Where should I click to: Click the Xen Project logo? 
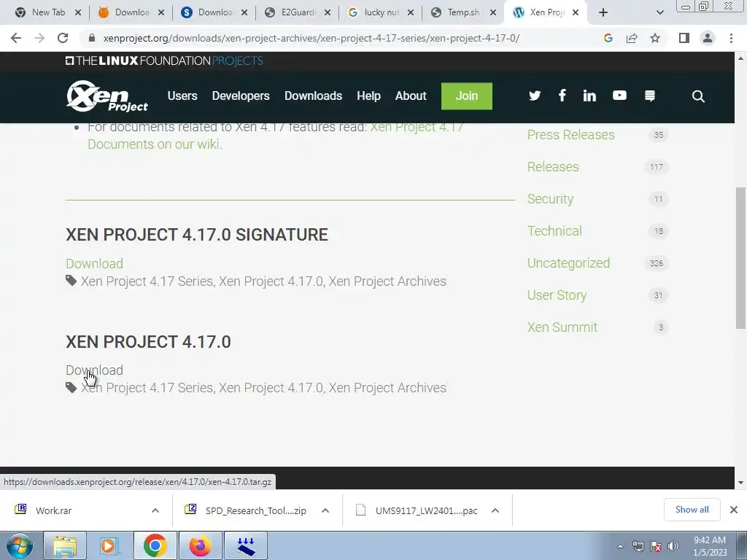(x=107, y=96)
